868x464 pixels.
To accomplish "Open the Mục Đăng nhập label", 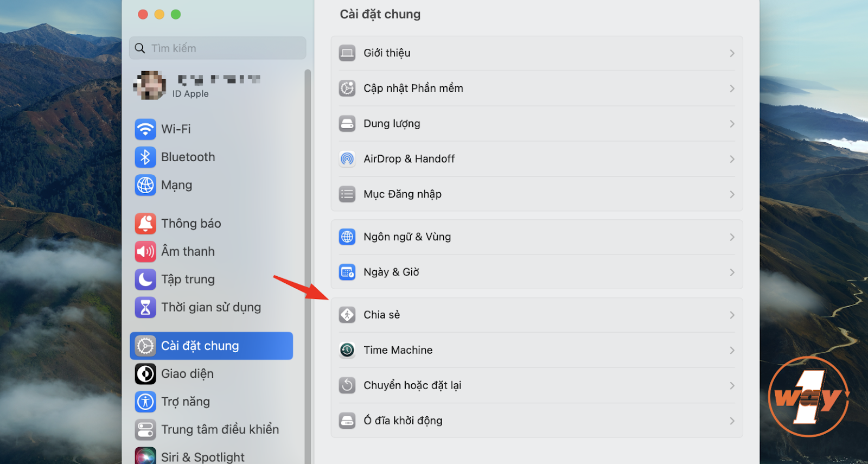I will pos(403,194).
